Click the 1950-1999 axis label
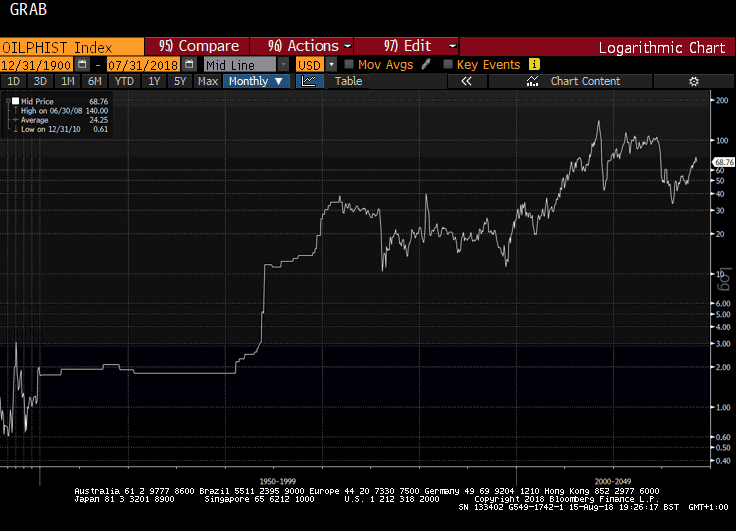The image size is (736, 531). tap(277, 481)
